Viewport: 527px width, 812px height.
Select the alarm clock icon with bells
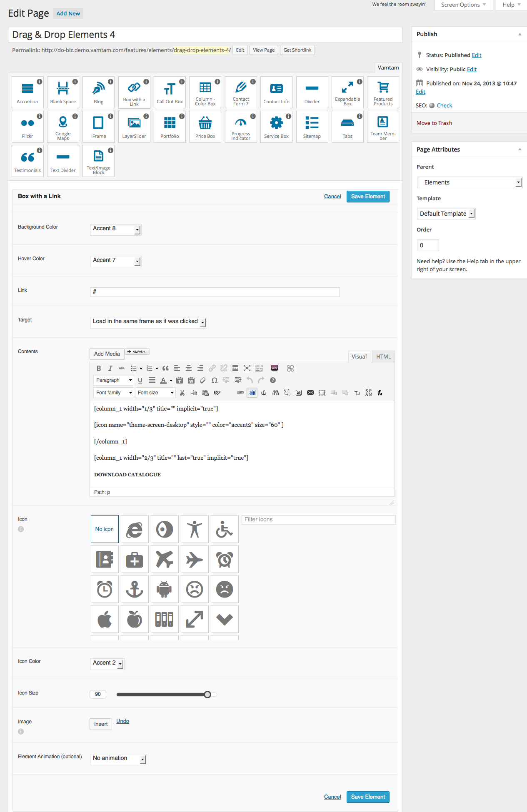coord(225,559)
